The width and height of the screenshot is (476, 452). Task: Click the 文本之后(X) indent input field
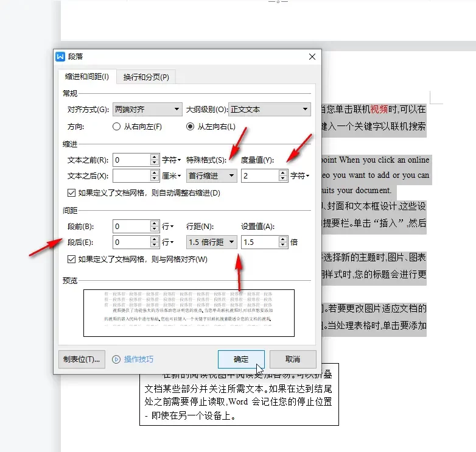pyautogui.click(x=131, y=175)
